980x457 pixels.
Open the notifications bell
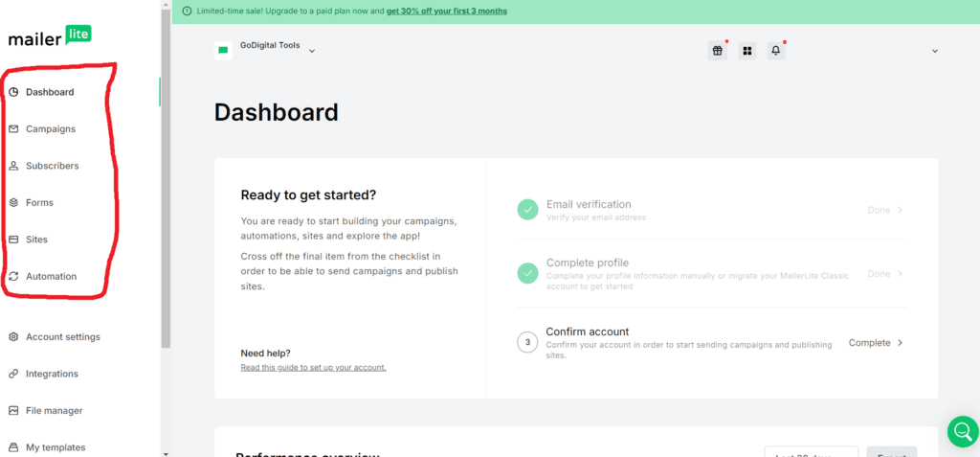click(x=775, y=51)
